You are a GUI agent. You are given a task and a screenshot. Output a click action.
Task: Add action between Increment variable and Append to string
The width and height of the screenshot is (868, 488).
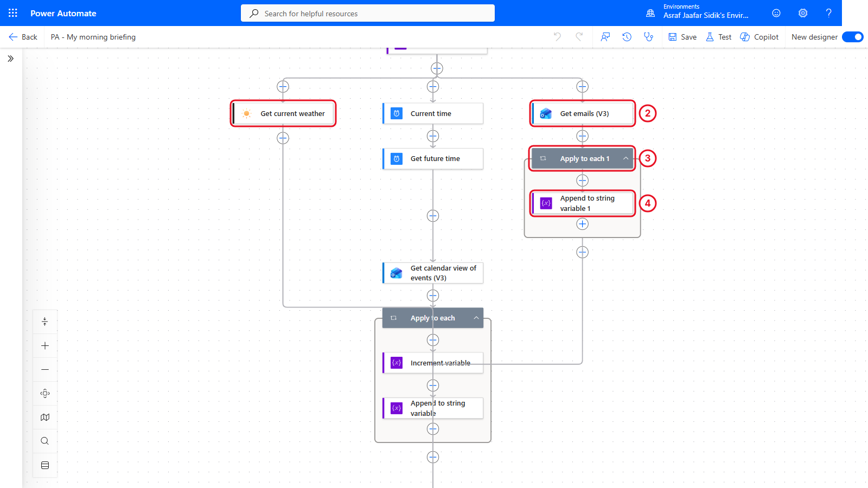tap(433, 386)
